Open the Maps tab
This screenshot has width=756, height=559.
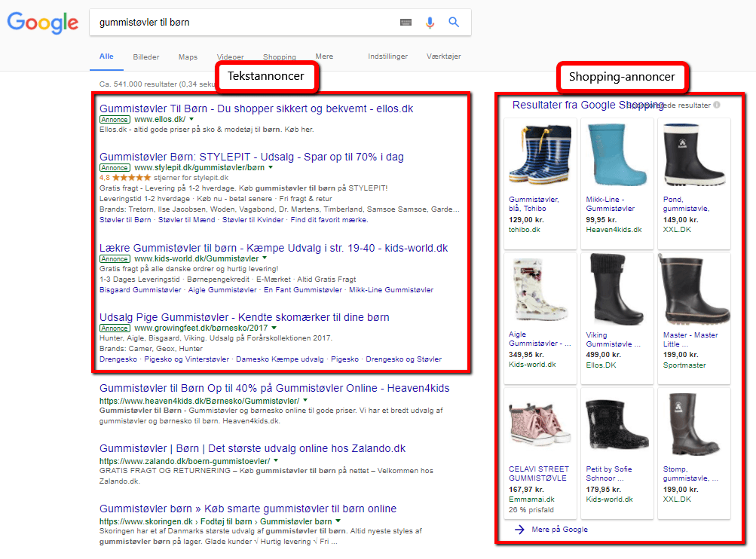[x=188, y=57]
